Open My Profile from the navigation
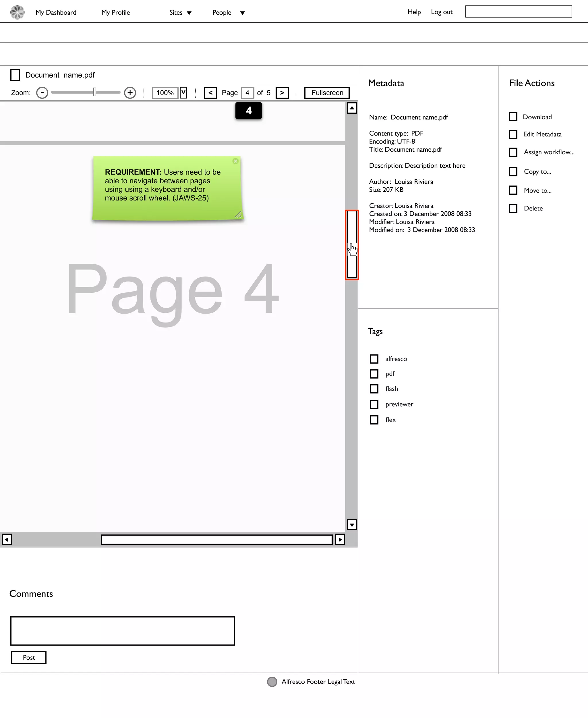This screenshot has height=718, width=588. coord(115,13)
